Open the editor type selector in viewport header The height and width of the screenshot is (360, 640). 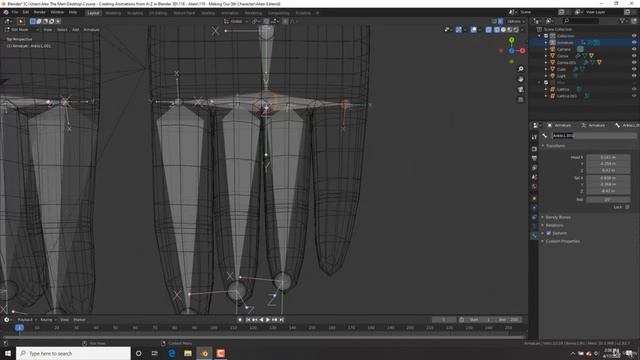point(7,21)
